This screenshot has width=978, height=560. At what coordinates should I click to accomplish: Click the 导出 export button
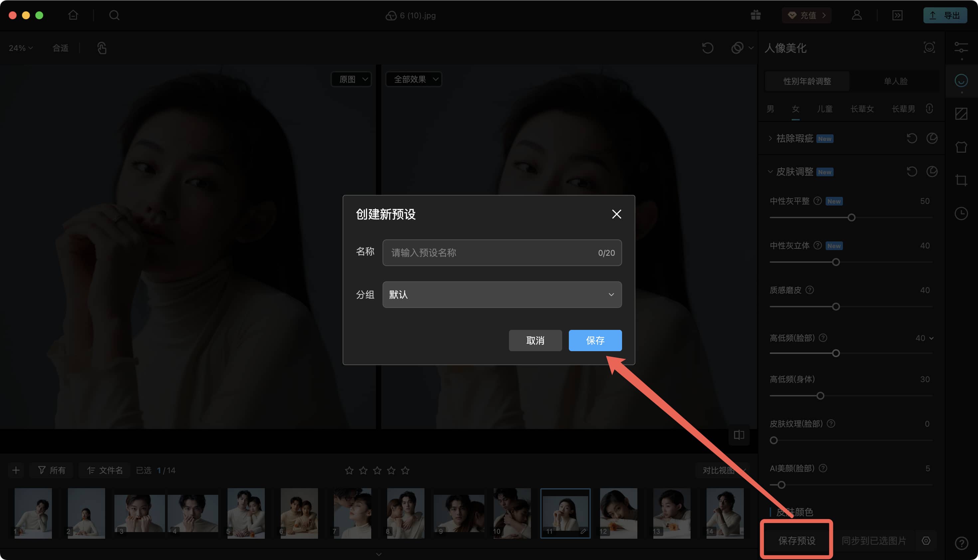(945, 15)
